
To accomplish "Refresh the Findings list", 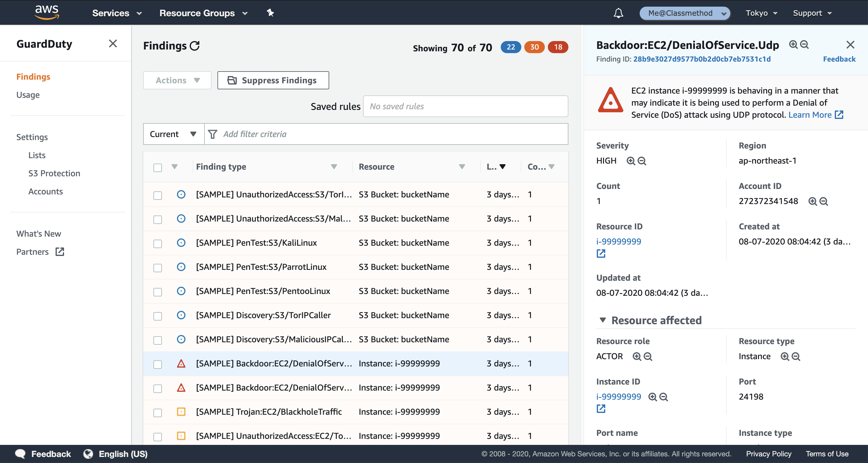I will click(195, 46).
